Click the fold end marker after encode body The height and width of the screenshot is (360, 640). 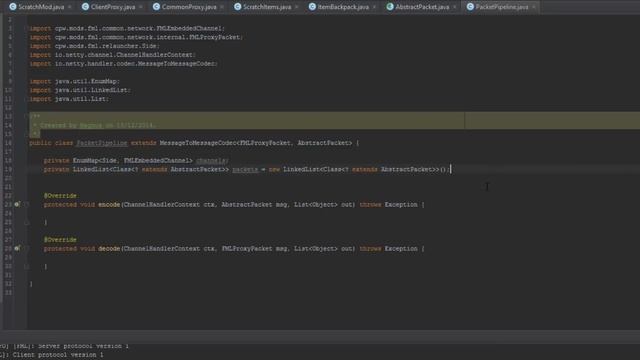click(x=26, y=222)
